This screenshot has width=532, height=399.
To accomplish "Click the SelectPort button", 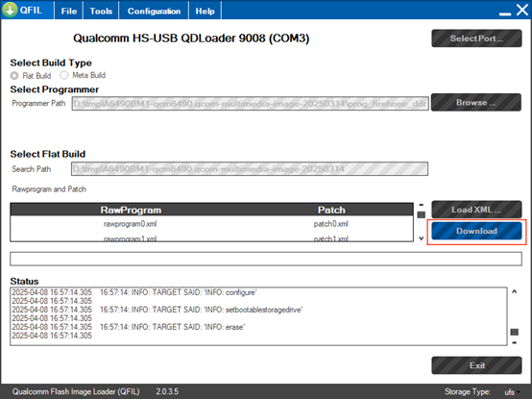I will coord(476,38).
